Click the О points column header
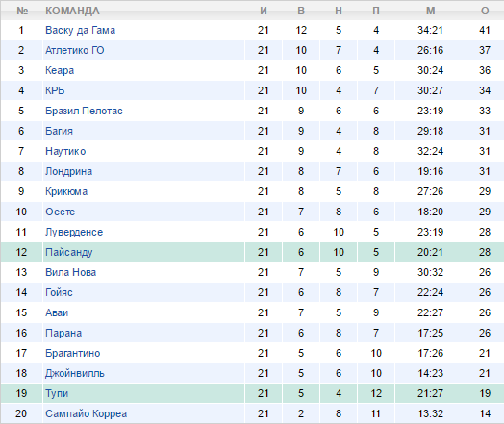The height and width of the screenshot is (424, 504). point(485,11)
